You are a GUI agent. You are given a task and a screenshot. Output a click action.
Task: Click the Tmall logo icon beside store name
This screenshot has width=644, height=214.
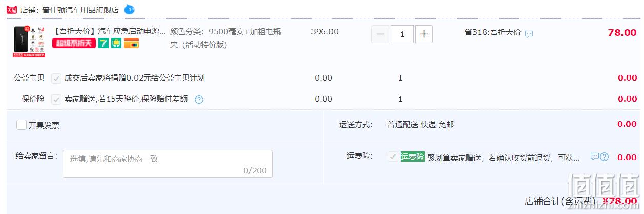tap(12, 9)
